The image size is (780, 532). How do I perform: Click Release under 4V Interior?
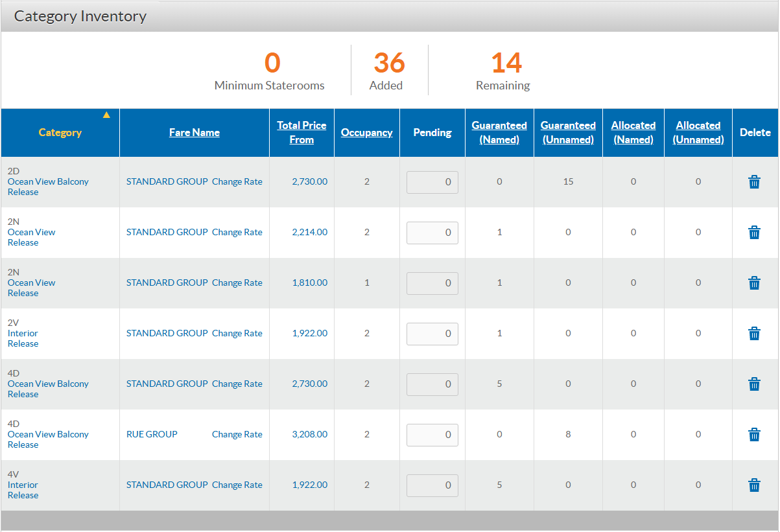point(23,496)
